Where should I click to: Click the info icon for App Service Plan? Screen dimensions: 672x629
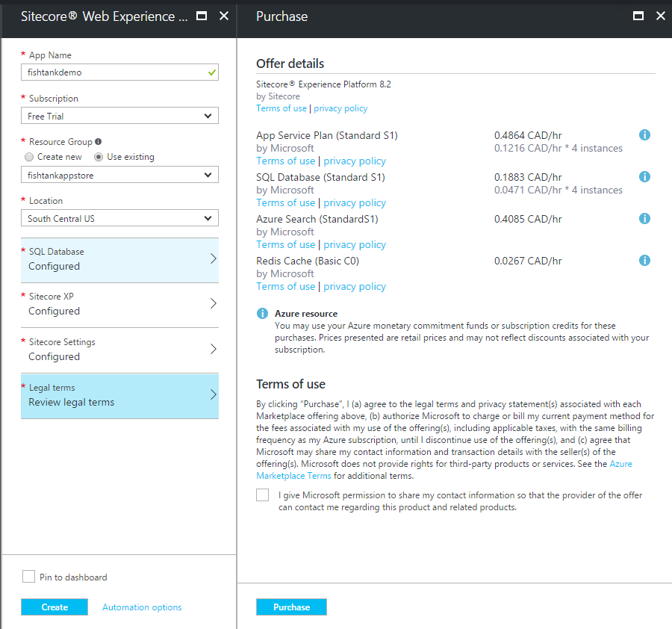click(644, 135)
